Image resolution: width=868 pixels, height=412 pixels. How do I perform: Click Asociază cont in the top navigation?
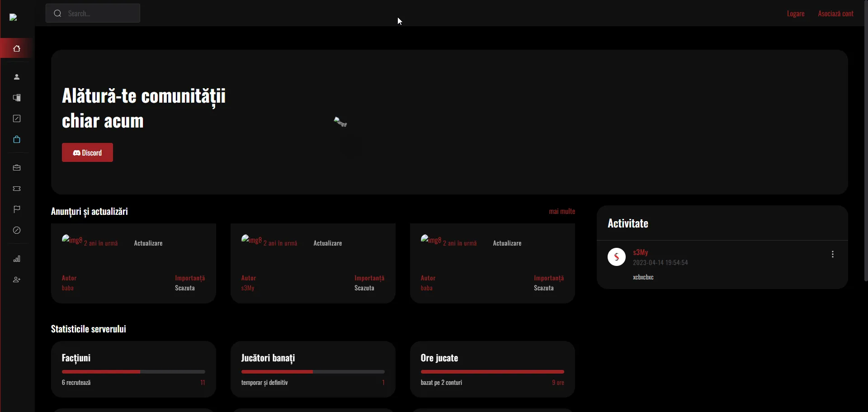coord(835,13)
